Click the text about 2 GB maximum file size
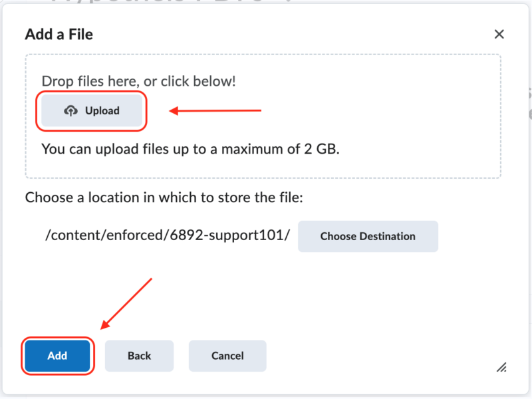532x399 pixels. click(x=191, y=149)
